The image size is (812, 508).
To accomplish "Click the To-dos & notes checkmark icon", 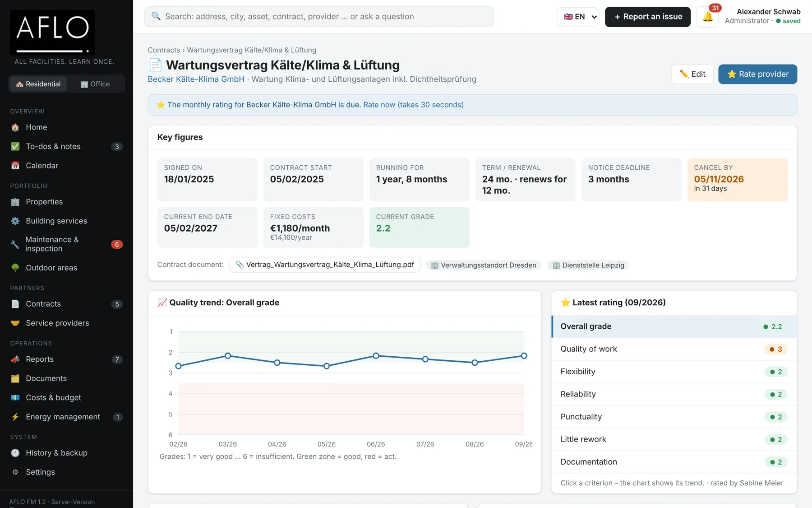I will (x=15, y=146).
